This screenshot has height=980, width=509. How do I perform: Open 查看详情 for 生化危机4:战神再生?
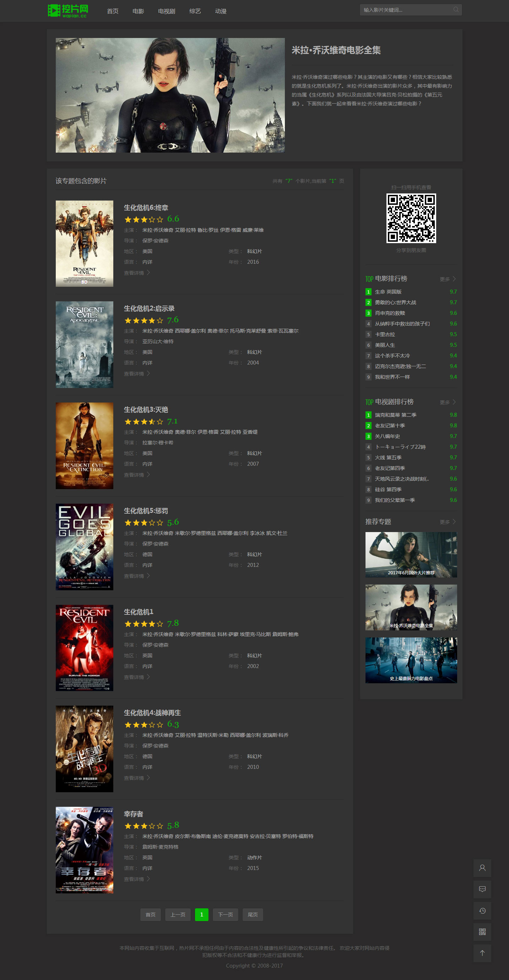(137, 778)
